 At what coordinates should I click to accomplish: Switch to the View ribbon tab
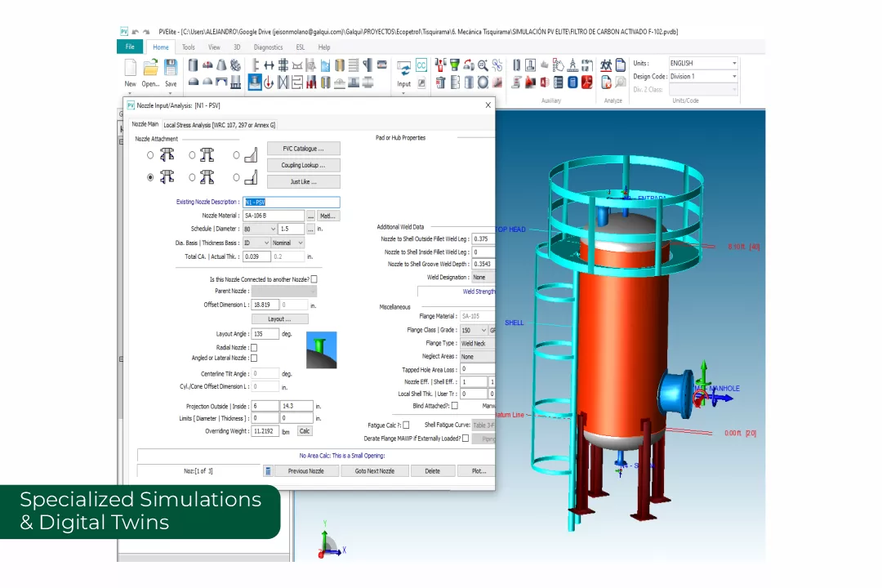click(214, 47)
